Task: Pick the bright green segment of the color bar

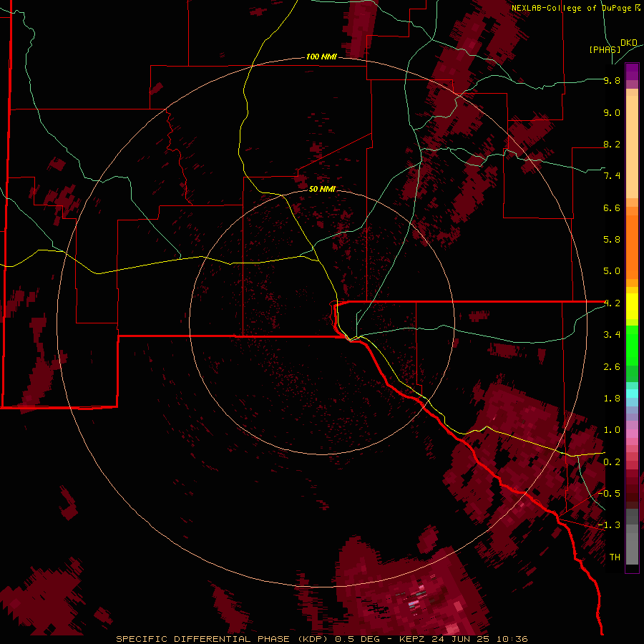Action: 632,345
